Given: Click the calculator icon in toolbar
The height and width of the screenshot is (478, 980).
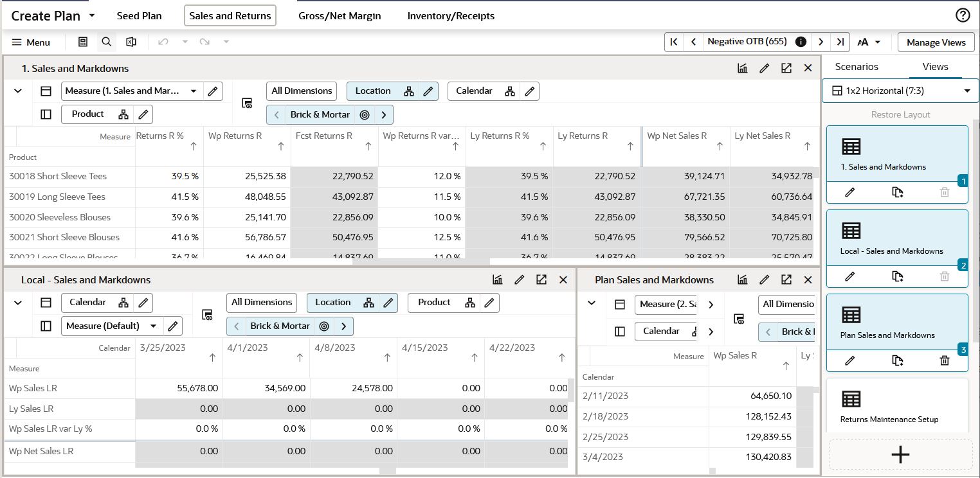Looking at the screenshot, I should click(83, 42).
